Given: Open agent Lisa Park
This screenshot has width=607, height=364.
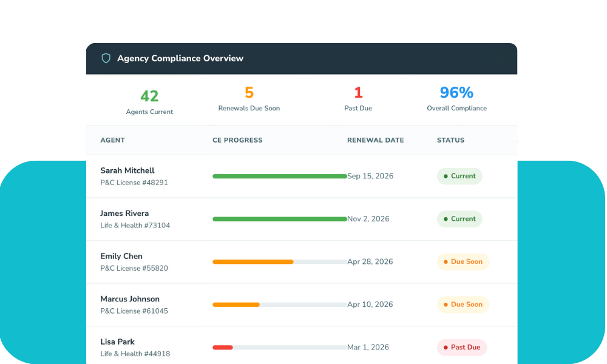Looking at the screenshot, I should (117, 342).
